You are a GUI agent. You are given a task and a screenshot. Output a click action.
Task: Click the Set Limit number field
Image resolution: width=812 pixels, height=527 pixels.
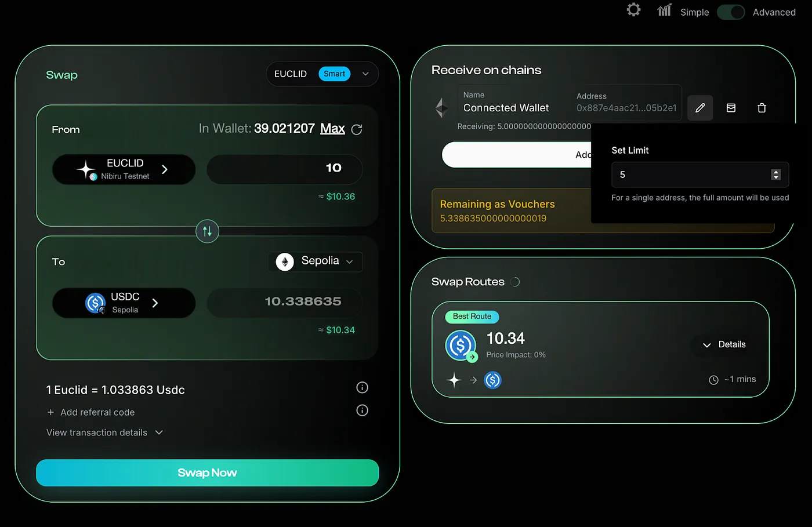700,175
